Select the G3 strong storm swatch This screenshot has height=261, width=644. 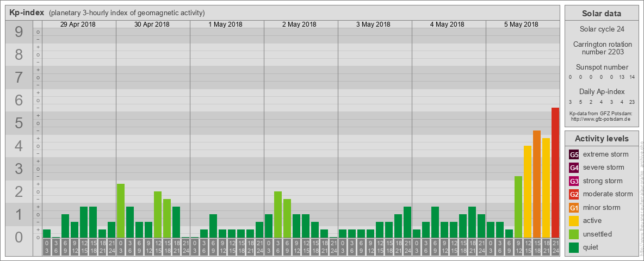pyautogui.click(x=574, y=181)
